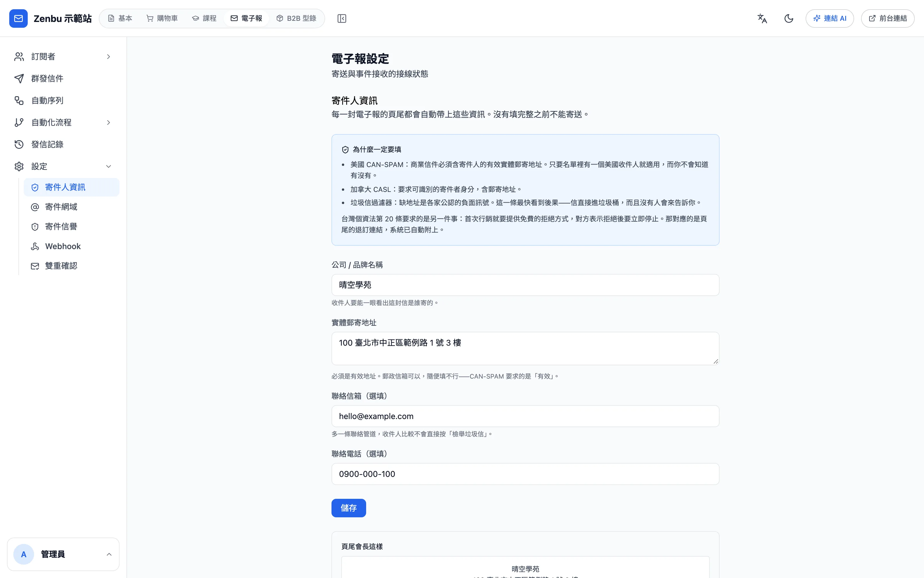Open 雙重確認 mail-check icon

pyautogui.click(x=35, y=266)
